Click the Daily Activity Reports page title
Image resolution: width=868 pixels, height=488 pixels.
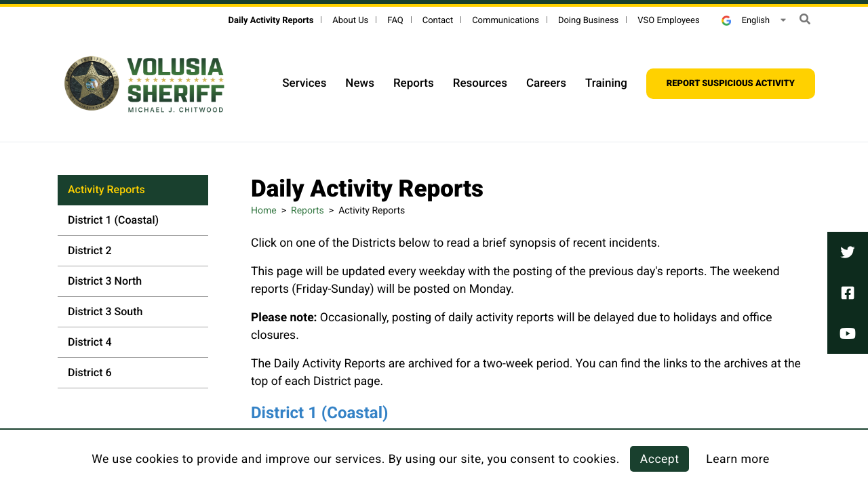(367, 188)
